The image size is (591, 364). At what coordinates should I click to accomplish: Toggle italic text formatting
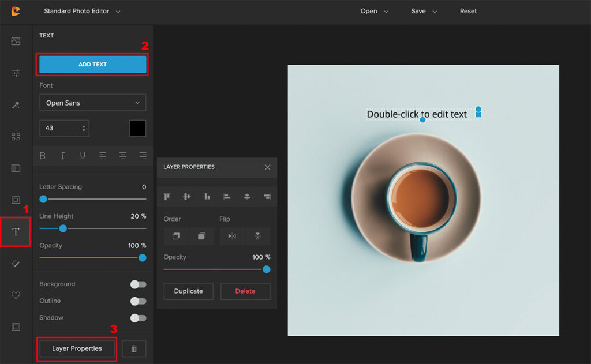[62, 156]
